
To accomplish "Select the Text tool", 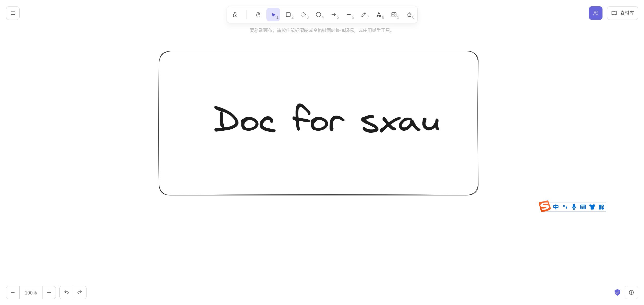I will coord(379,15).
